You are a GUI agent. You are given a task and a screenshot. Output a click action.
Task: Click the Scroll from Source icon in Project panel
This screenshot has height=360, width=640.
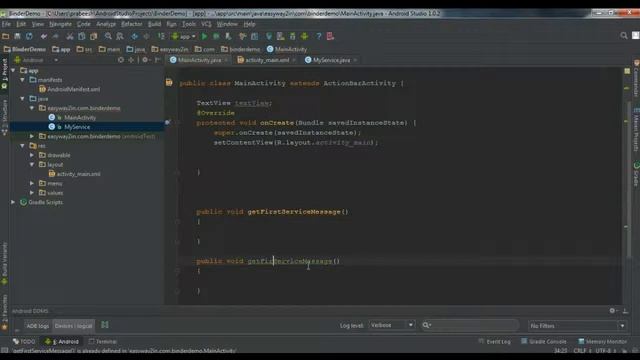click(x=121, y=60)
